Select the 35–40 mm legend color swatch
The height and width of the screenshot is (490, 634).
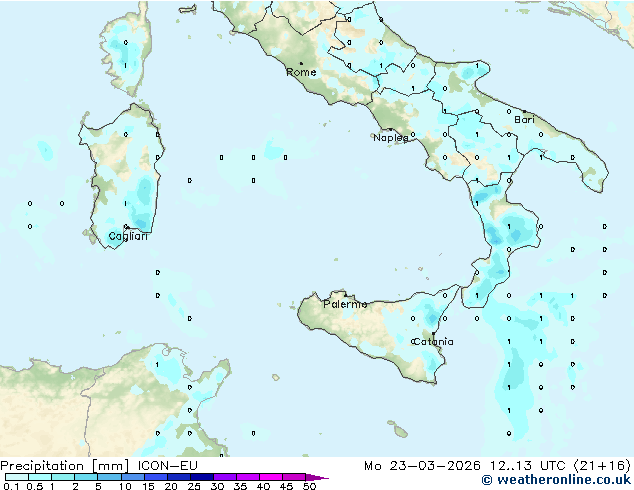tap(247, 477)
